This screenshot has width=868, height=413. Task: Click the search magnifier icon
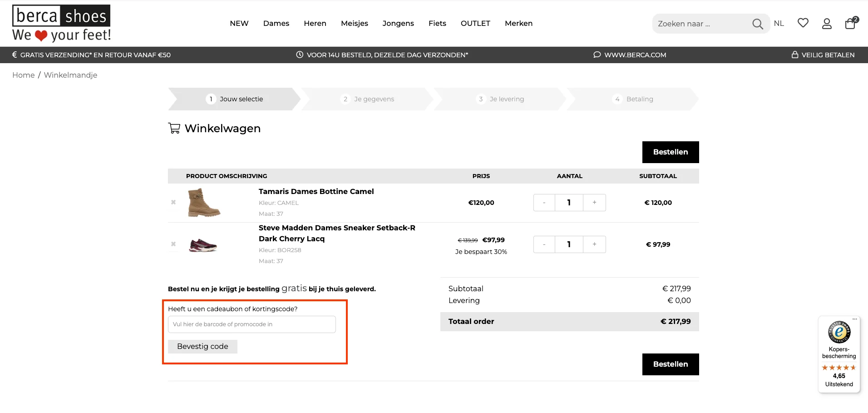pos(757,24)
